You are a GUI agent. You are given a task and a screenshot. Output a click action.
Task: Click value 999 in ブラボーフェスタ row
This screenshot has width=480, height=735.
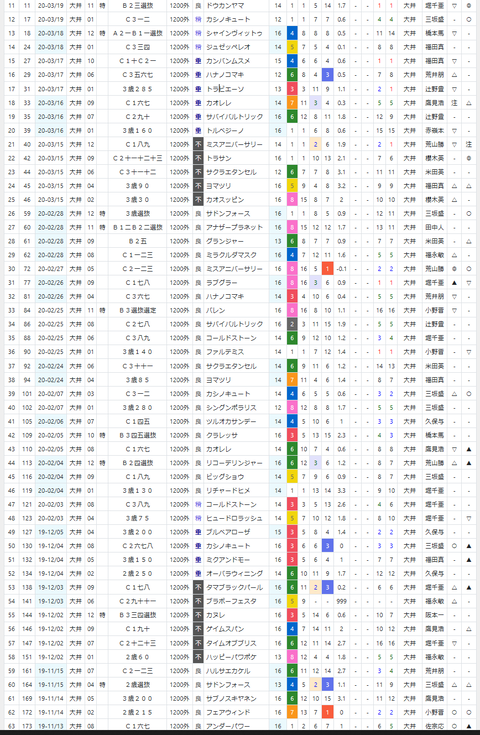[x=342, y=601]
